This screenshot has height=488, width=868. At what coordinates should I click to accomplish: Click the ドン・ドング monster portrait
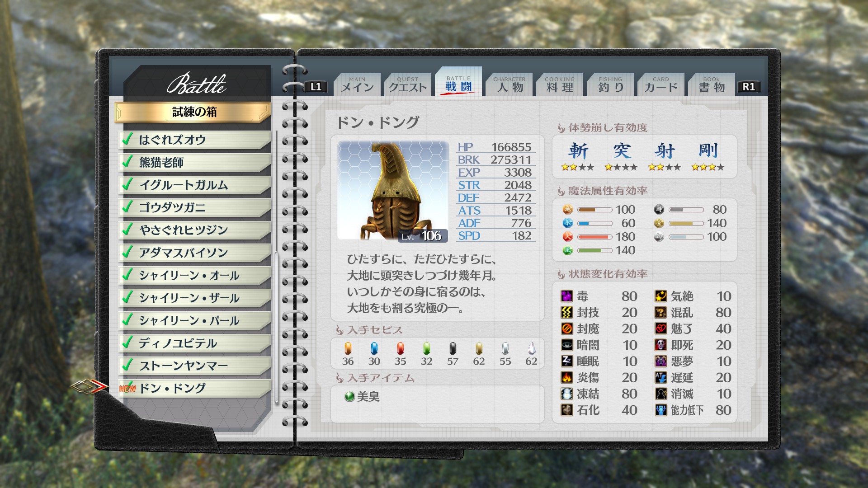pyautogui.click(x=393, y=190)
